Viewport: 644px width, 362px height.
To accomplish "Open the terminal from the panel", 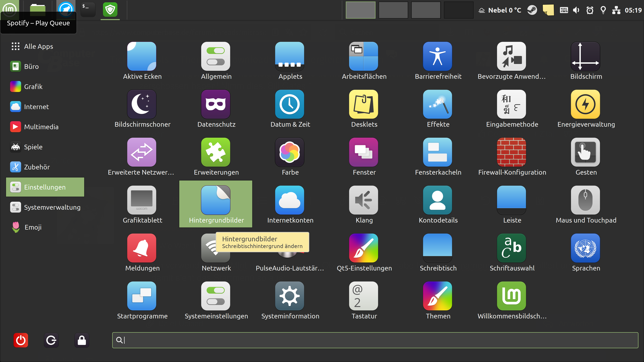I will click(88, 10).
